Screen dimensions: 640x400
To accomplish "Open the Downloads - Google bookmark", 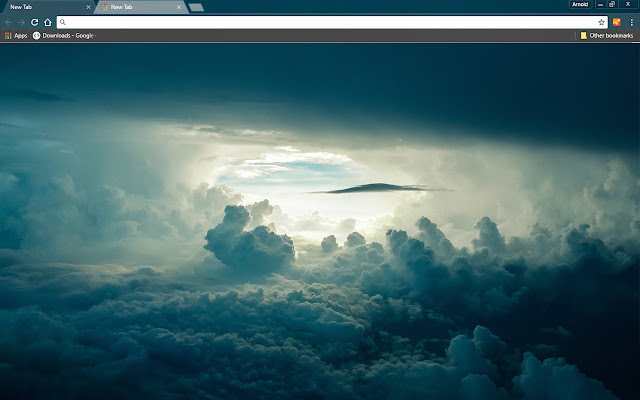I will (64, 36).
